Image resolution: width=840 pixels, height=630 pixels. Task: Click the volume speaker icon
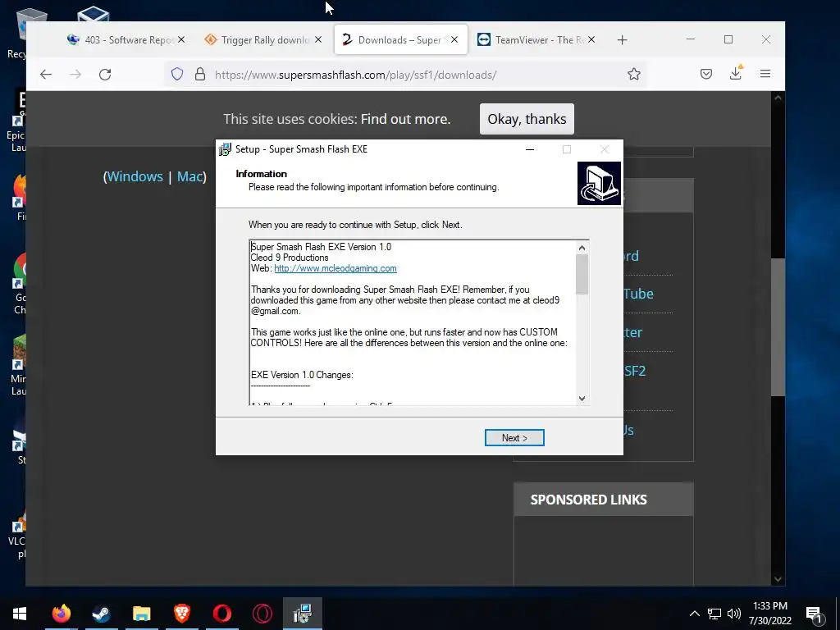point(733,614)
